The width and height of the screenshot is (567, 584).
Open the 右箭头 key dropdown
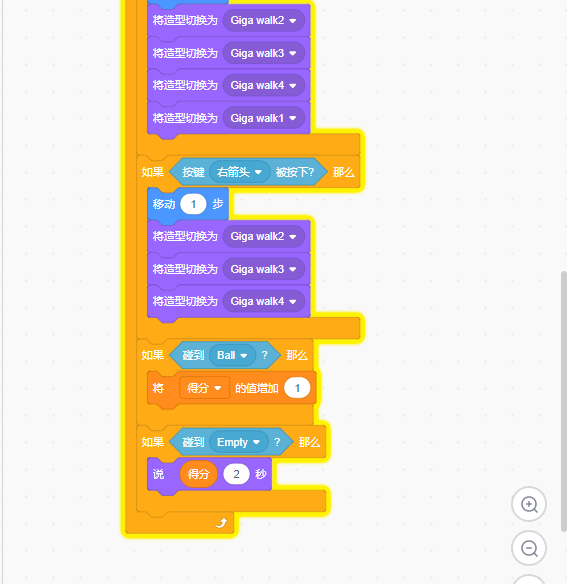(240, 172)
